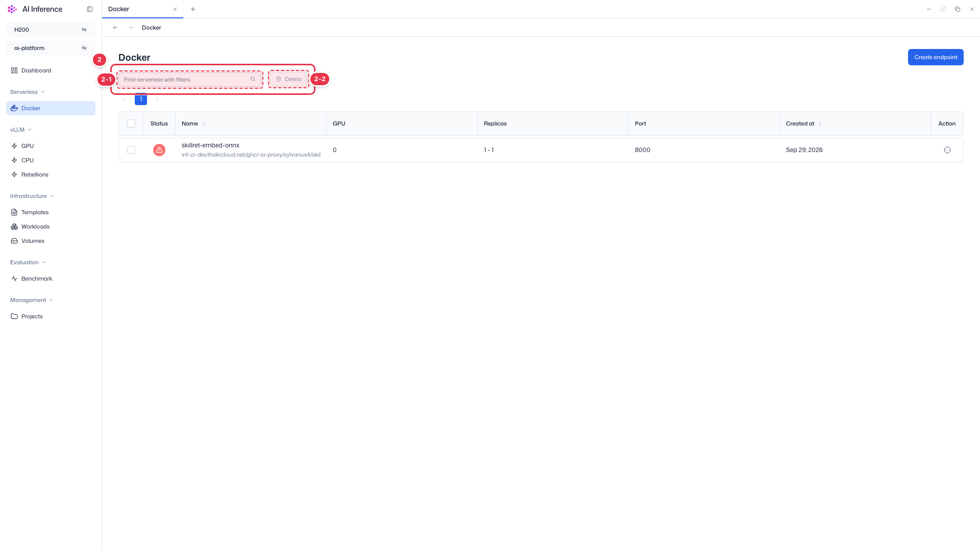Collapse the vLLM section
The width and height of the screenshot is (980, 551).
coord(21,130)
